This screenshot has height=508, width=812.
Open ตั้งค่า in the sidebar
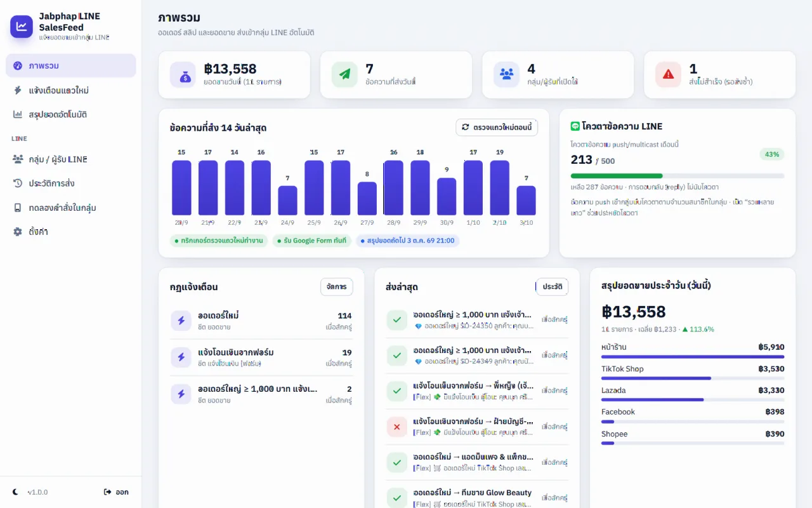point(71,232)
